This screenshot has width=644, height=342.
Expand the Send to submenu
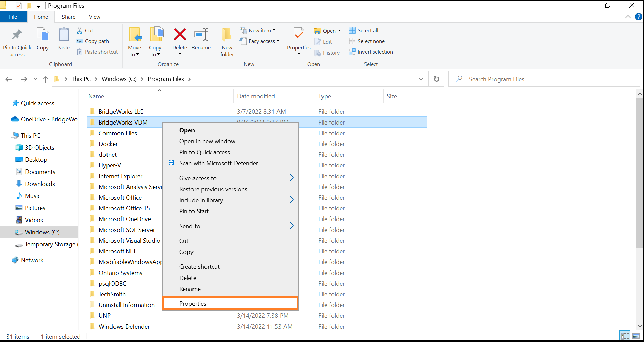230,226
